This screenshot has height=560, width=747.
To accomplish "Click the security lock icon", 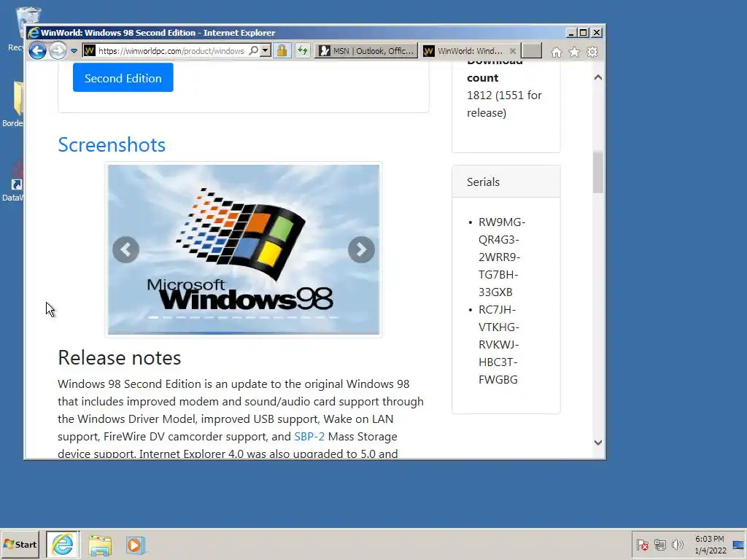I will [x=282, y=50].
